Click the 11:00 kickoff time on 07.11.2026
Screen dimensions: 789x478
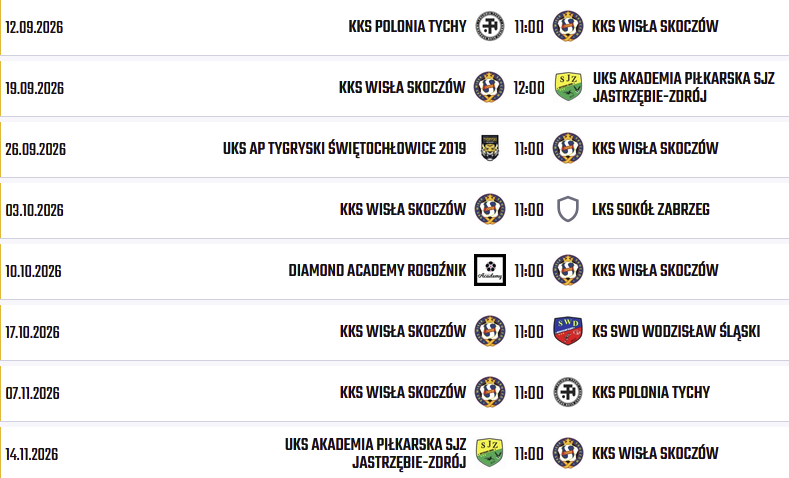pyautogui.click(x=529, y=392)
